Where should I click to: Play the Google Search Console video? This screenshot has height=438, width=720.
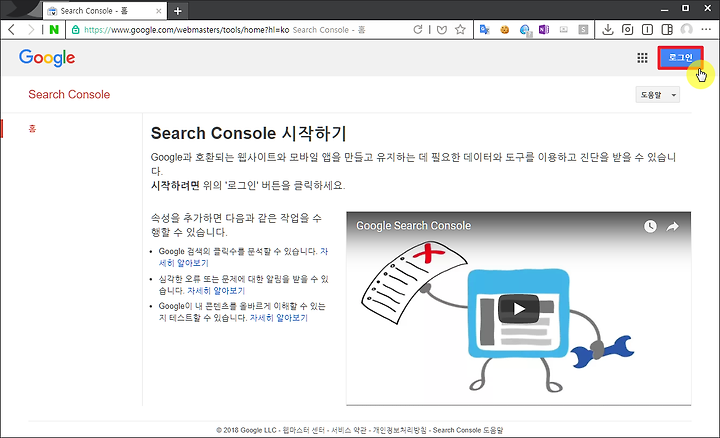click(519, 309)
